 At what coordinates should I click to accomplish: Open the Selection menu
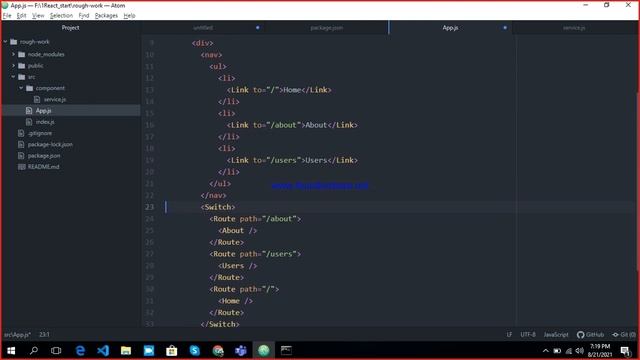[x=61, y=16]
